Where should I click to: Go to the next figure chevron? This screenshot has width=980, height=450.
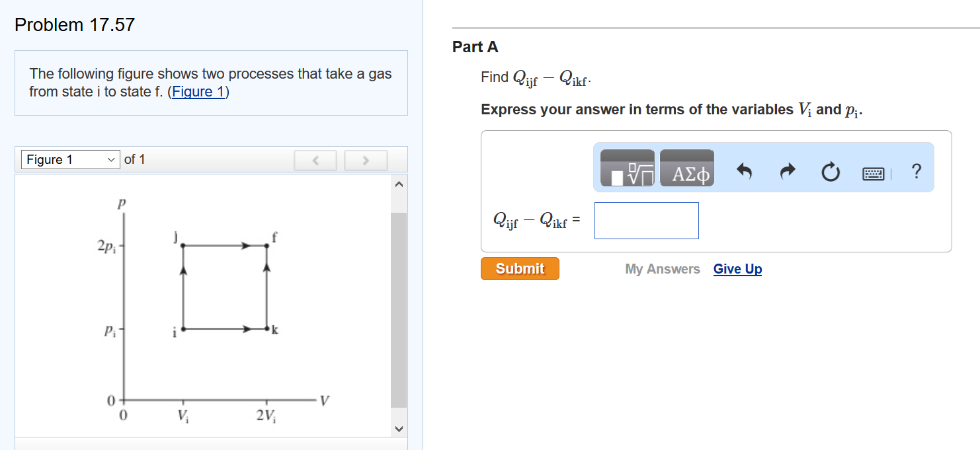(366, 160)
